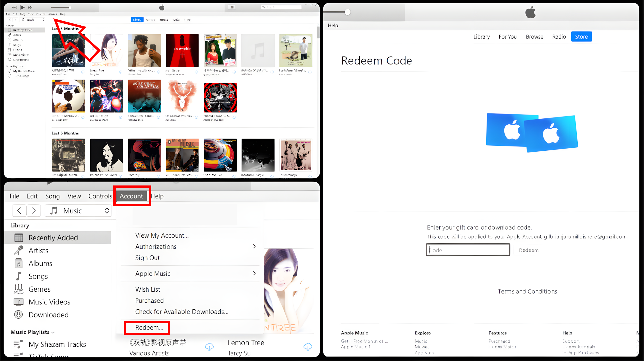This screenshot has width=644, height=361.
Task: Open the Get 1 Free Month footer link
Action: pos(364,341)
